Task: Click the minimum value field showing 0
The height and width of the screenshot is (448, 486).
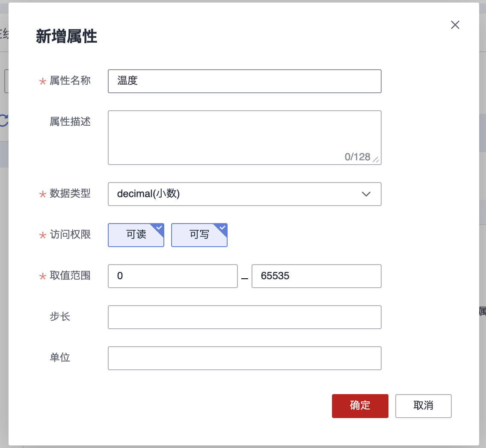Action: (x=172, y=276)
